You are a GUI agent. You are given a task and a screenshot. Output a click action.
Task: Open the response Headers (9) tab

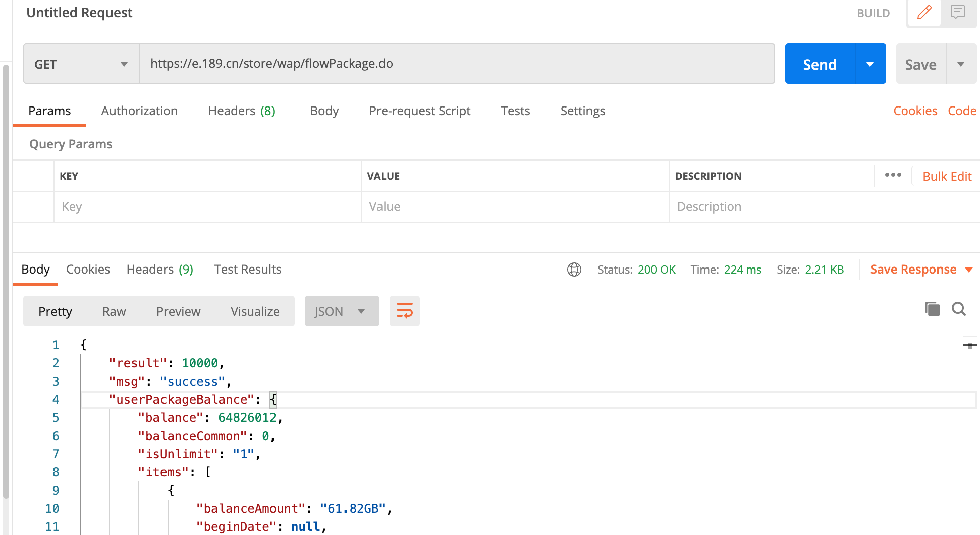point(160,270)
